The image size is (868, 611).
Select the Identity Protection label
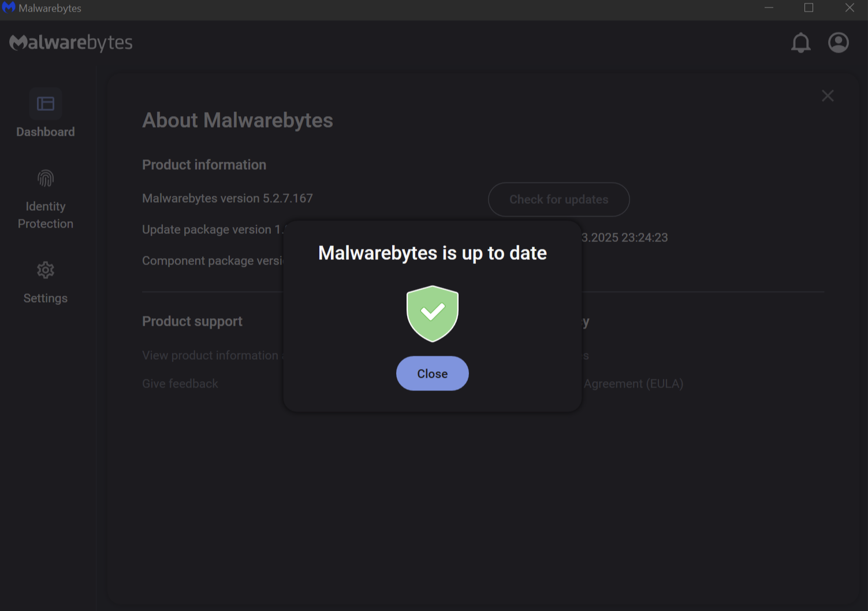point(46,215)
